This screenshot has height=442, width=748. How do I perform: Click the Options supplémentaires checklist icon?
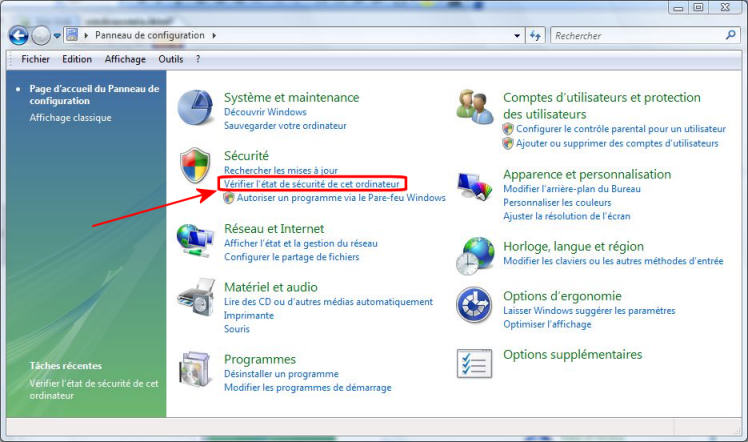(x=474, y=363)
